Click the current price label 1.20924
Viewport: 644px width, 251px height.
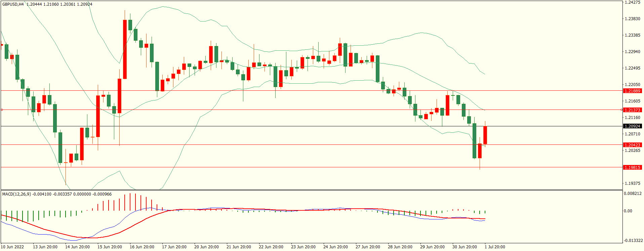point(632,126)
